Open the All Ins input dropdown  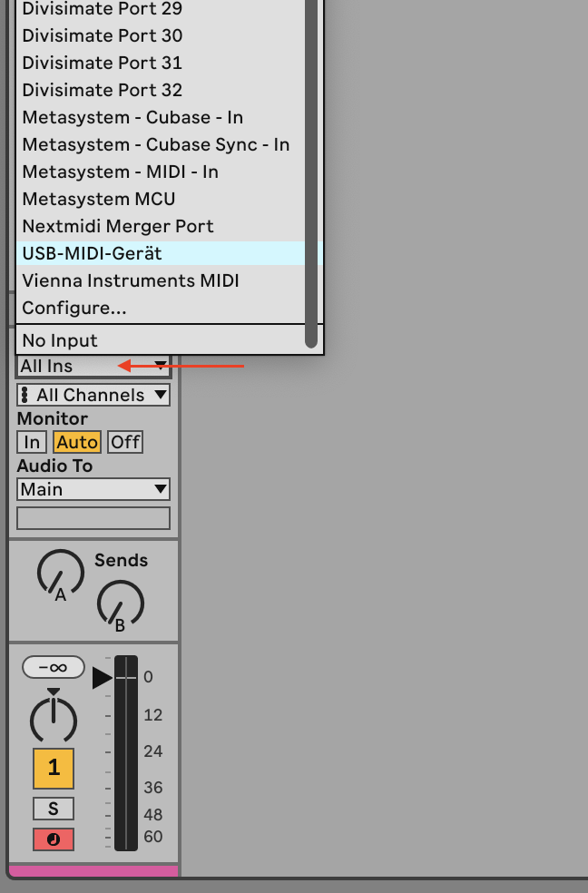[x=93, y=367]
